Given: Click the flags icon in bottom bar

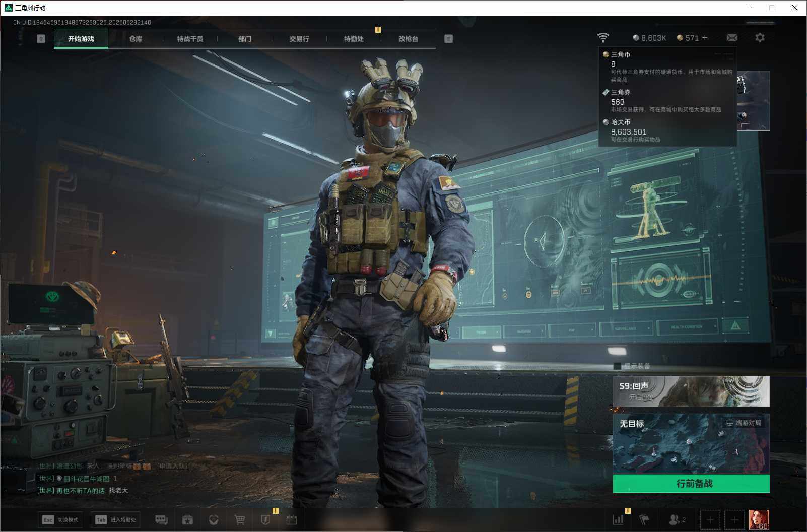Looking at the screenshot, I should click(644, 519).
